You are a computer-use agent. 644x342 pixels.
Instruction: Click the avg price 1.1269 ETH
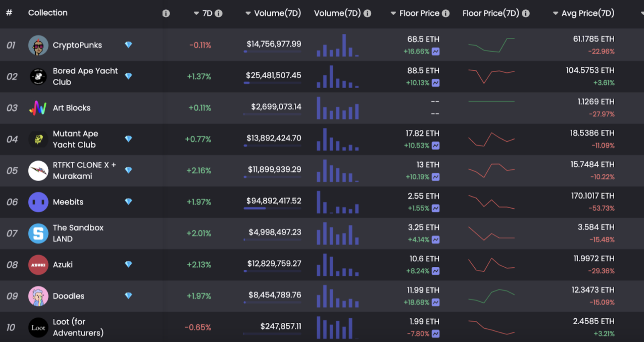[596, 102]
